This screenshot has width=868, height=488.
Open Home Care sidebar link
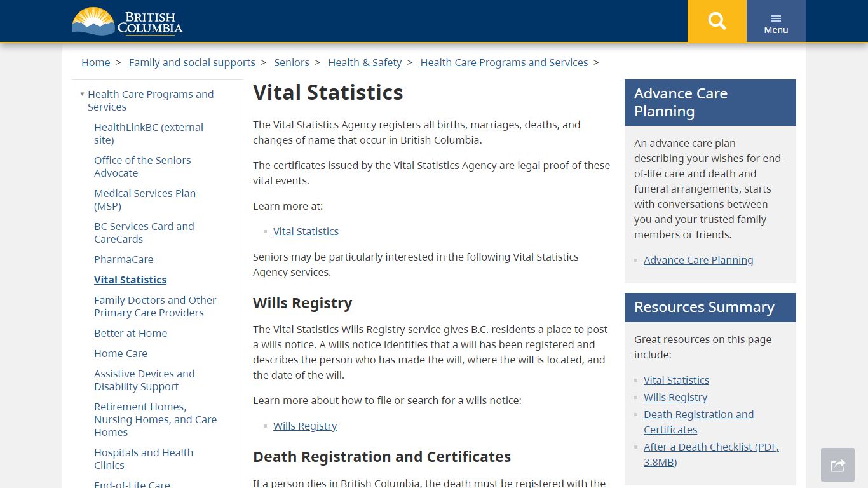point(121,353)
